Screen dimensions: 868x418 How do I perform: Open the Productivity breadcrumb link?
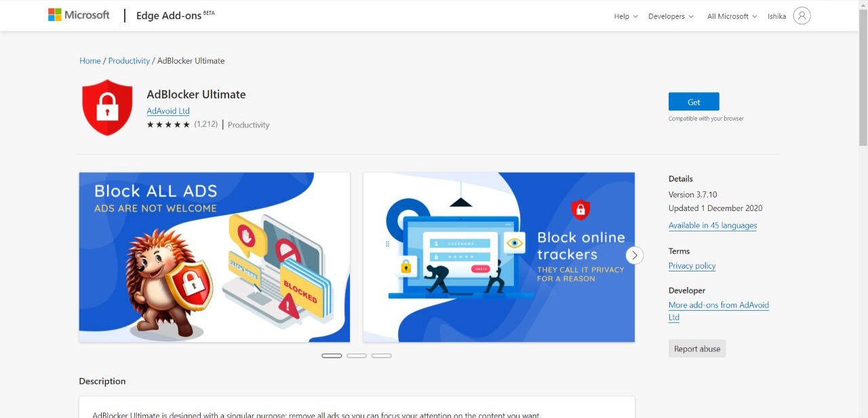[x=129, y=60]
